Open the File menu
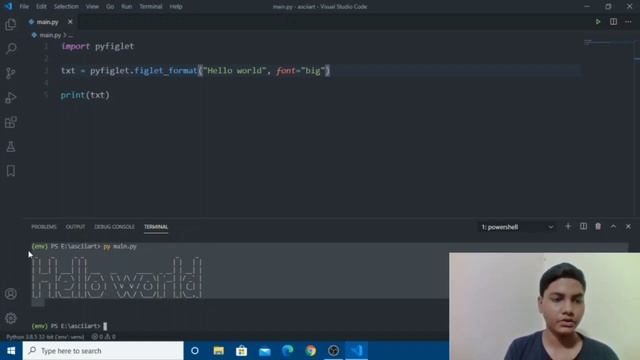This screenshot has width=640, height=360. (24, 7)
